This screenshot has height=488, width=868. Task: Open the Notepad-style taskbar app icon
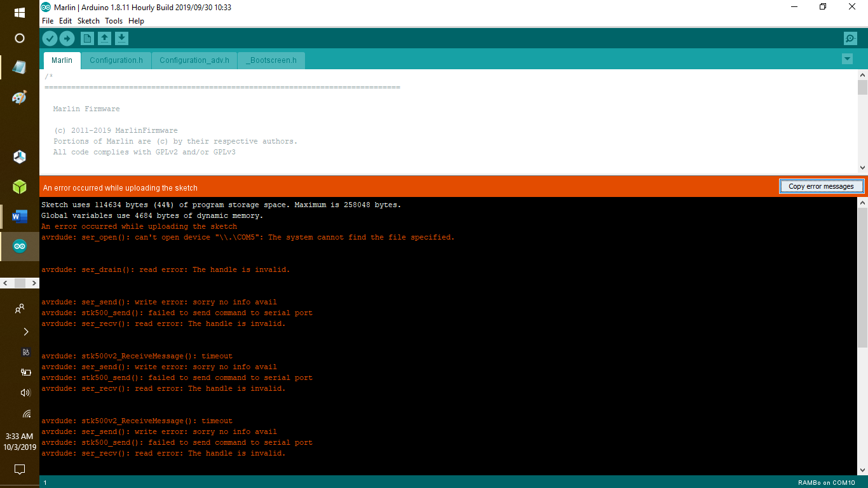(20, 67)
